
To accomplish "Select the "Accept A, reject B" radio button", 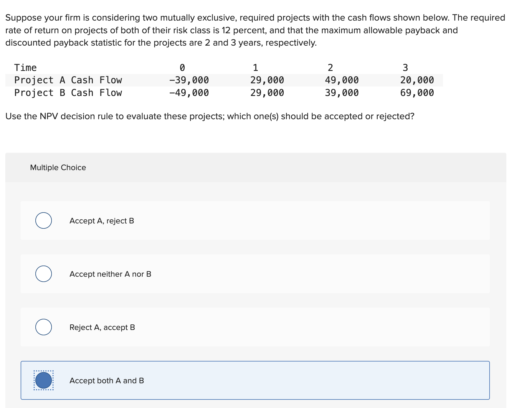I will [x=44, y=221].
